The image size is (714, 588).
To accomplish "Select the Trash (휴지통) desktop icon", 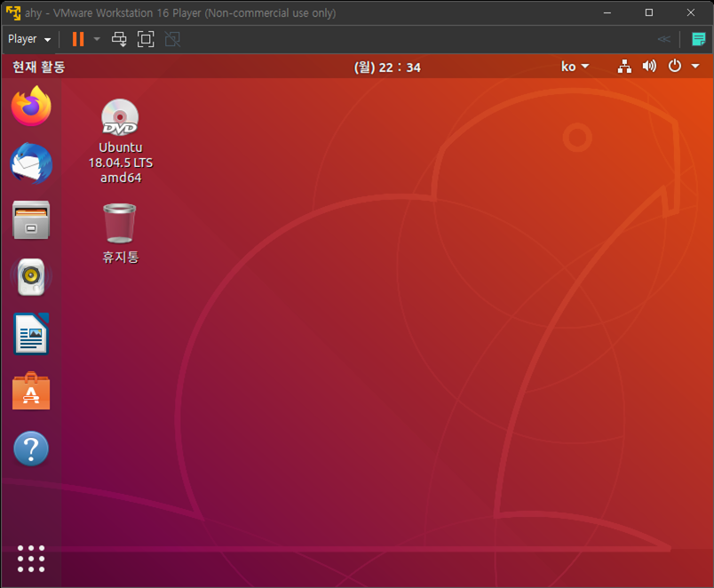I will [x=119, y=223].
